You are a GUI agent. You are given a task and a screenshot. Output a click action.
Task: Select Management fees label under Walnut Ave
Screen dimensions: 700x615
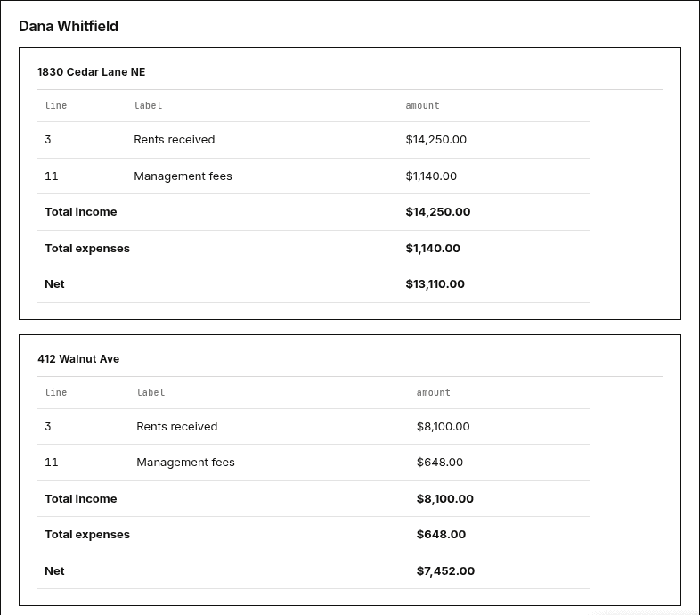click(186, 463)
